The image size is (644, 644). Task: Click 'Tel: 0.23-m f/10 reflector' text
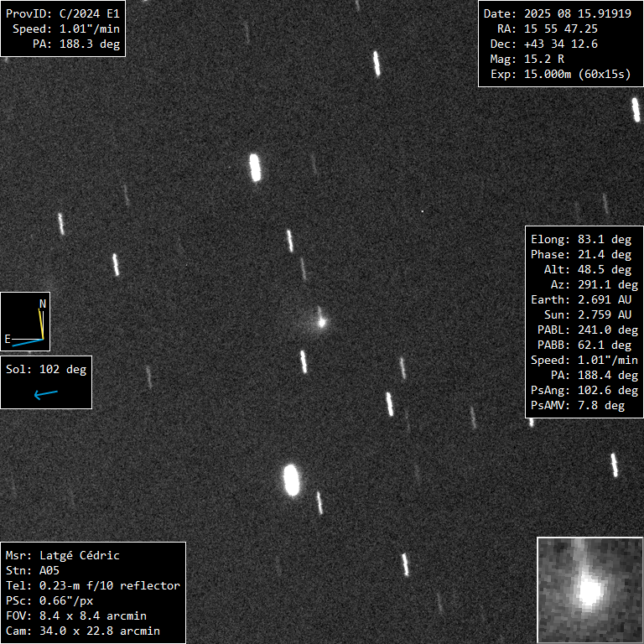point(93,585)
